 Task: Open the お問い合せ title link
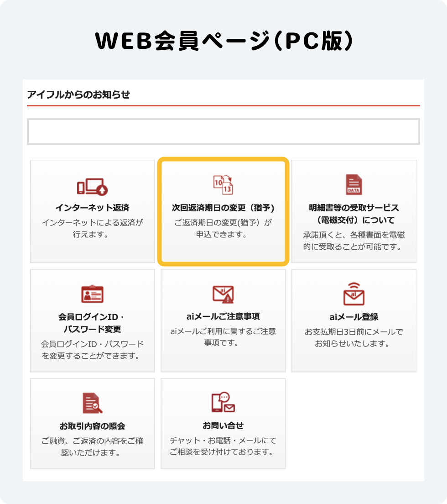point(223,425)
